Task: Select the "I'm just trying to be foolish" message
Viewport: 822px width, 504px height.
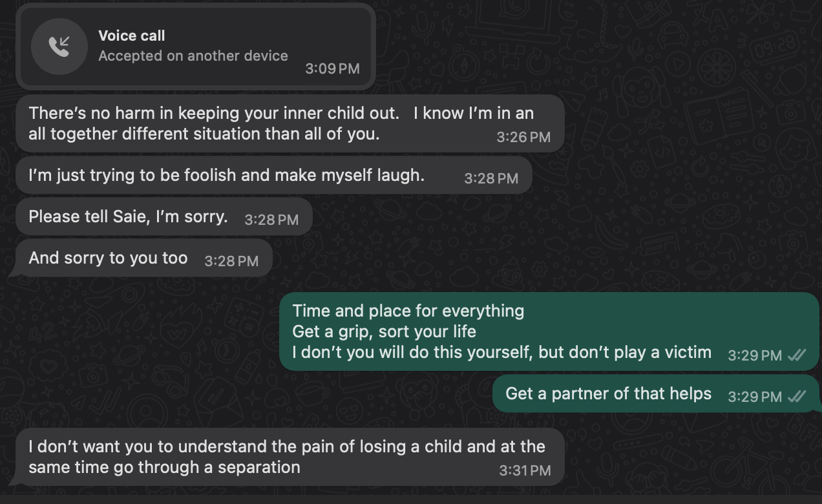Action: tap(226, 175)
